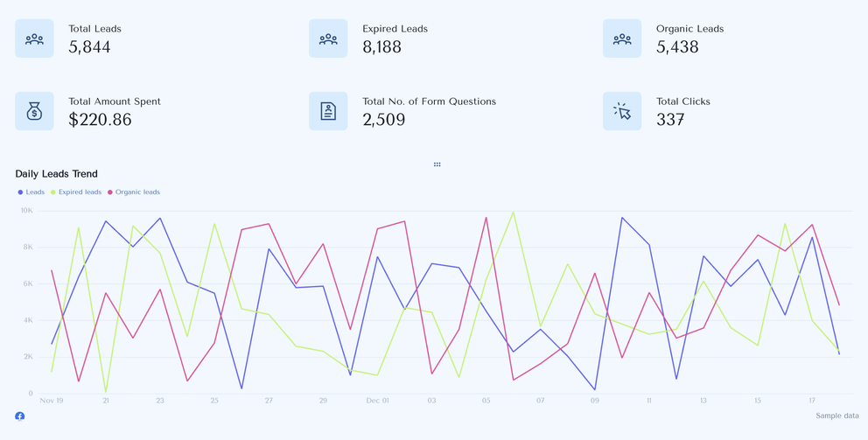The height and width of the screenshot is (440, 868).
Task: Click the Organic leads pink legend dot
Action: [x=110, y=192]
